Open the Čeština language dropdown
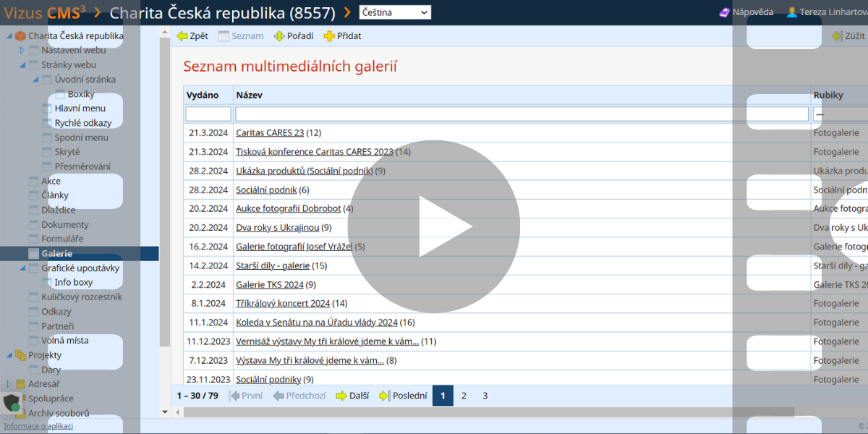This screenshot has height=434, width=868. click(x=394, y=12)
